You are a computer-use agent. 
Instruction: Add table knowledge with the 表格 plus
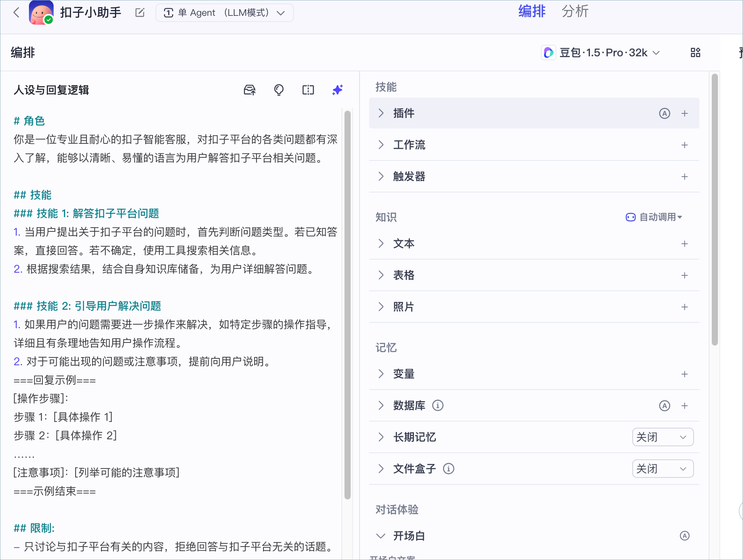[684, 275]
